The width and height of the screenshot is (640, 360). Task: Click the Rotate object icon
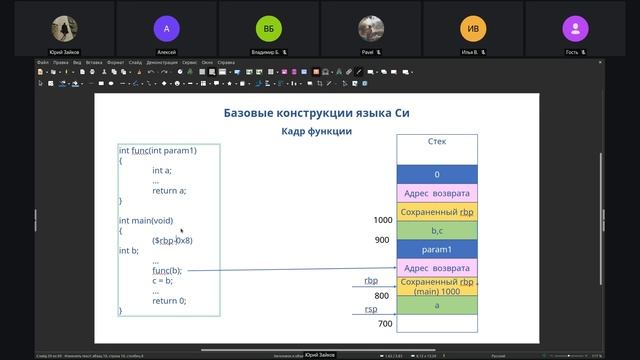258,83
